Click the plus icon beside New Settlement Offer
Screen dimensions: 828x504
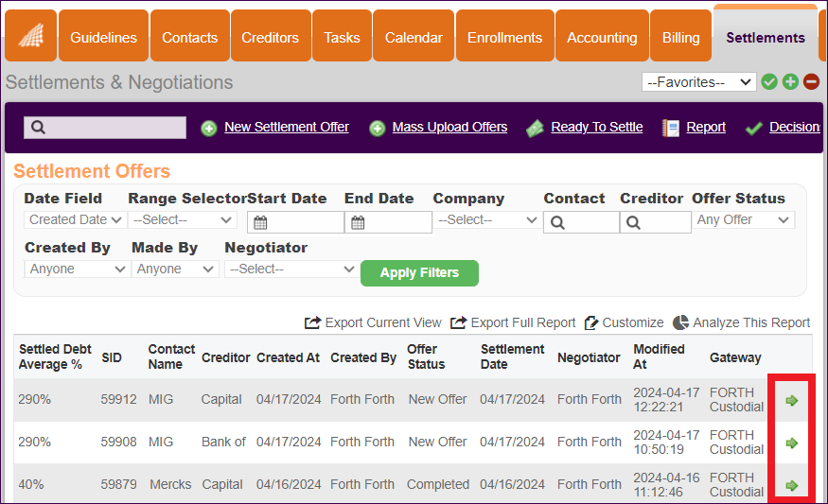tap(209, 129)
